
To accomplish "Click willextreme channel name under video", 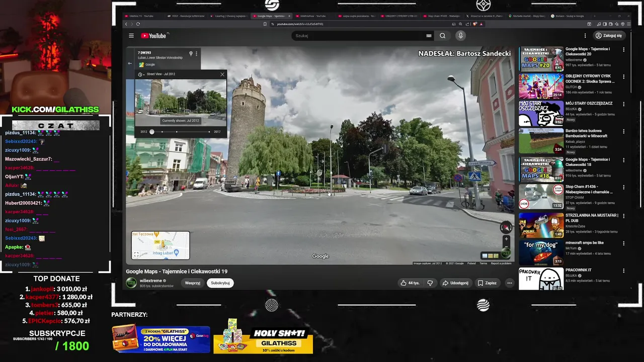I will [x=151, y=281].
